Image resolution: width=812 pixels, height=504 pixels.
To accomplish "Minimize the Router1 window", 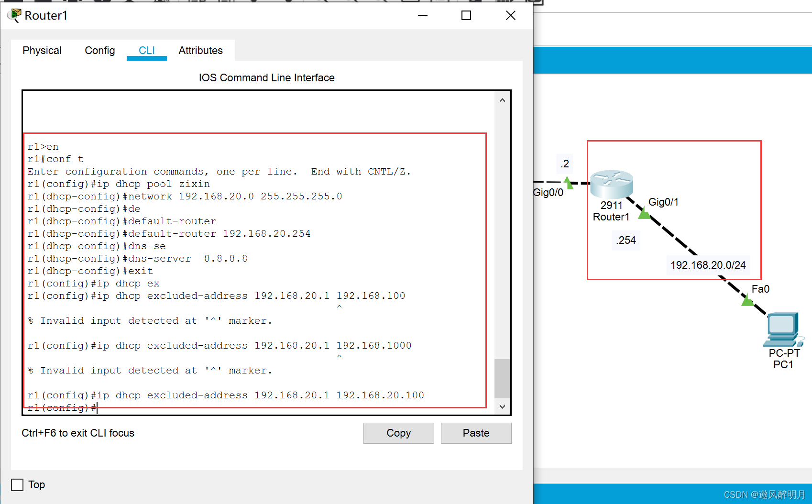I will coord(423,15).
